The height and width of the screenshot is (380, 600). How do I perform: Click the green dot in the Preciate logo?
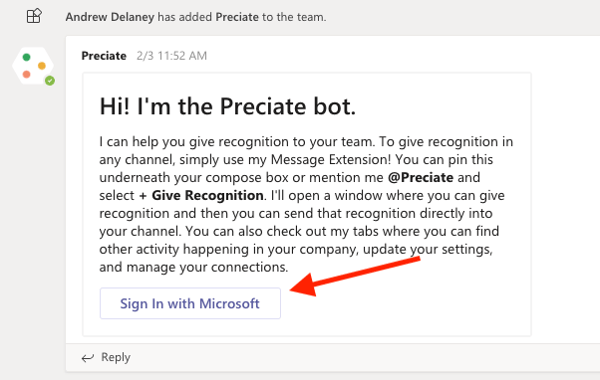[26, 57]
